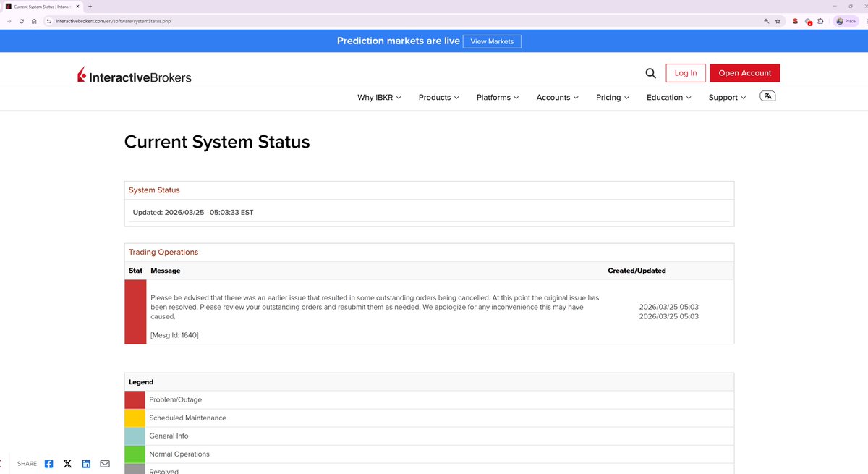868x474 pixels.
Task: Click the Created/Updated column header
Action: pos(637,271)
